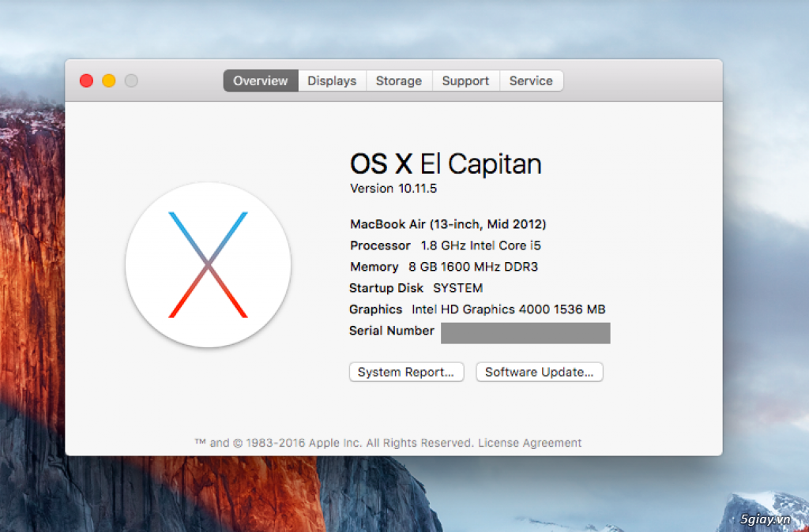Open the Displays tab
This screenshot has height=532, width=809.
tap(332, 81)
